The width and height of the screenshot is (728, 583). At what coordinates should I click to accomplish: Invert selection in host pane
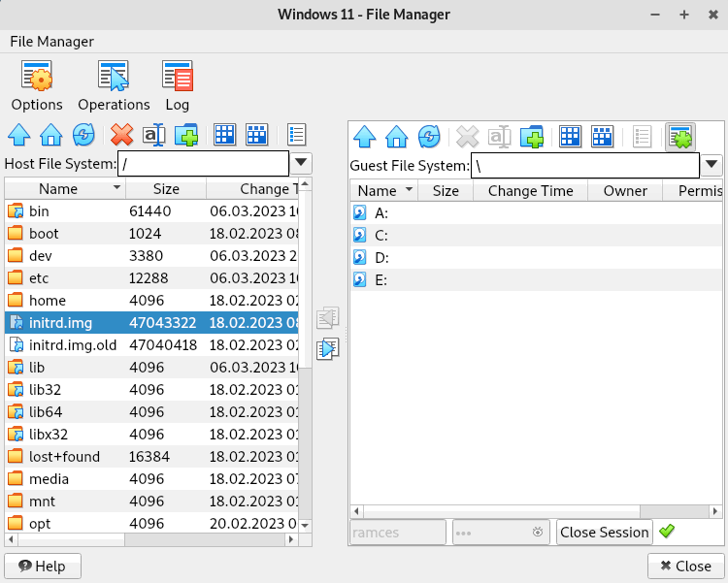coord(257,135)
